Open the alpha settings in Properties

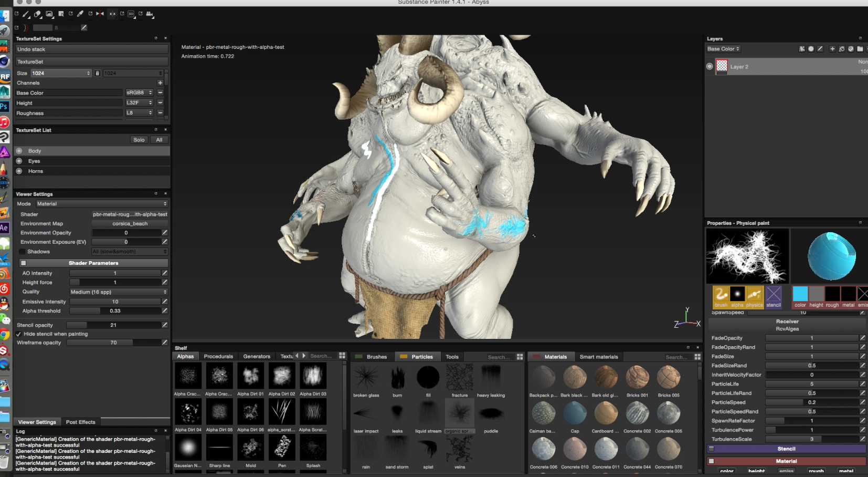(x=737, y=297)
